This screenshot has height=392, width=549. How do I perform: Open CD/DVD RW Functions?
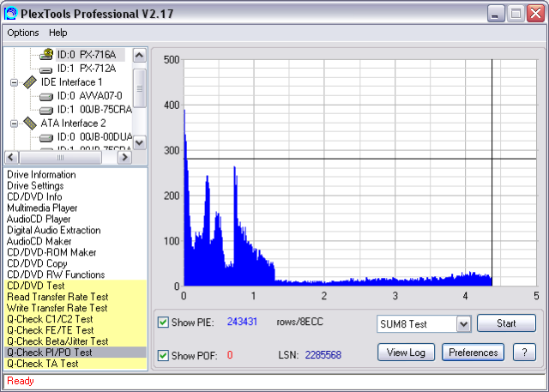click(56, 274)
